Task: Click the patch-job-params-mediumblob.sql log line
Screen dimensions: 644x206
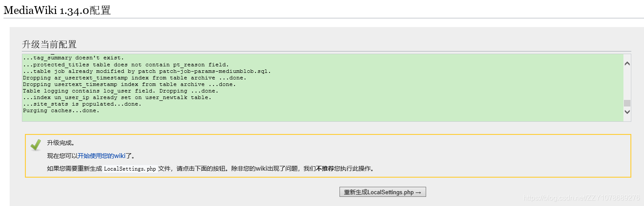Action: click(147, 71)
